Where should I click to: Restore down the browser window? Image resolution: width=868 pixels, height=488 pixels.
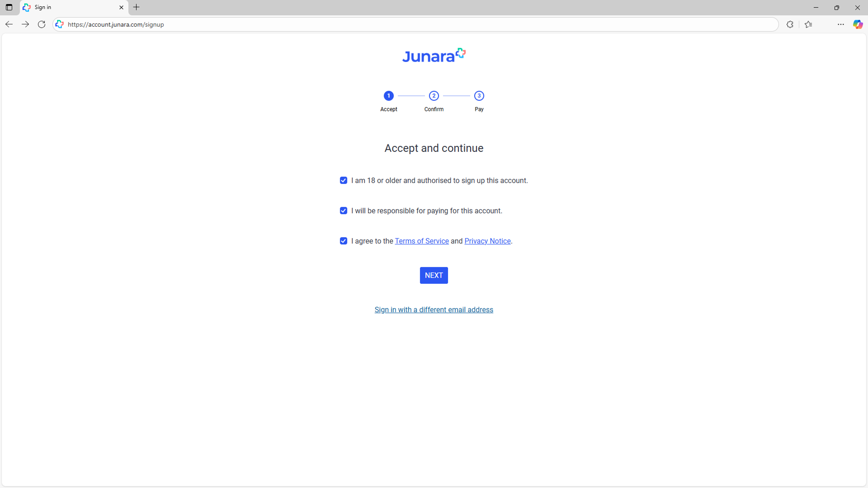tap(837, 7)
